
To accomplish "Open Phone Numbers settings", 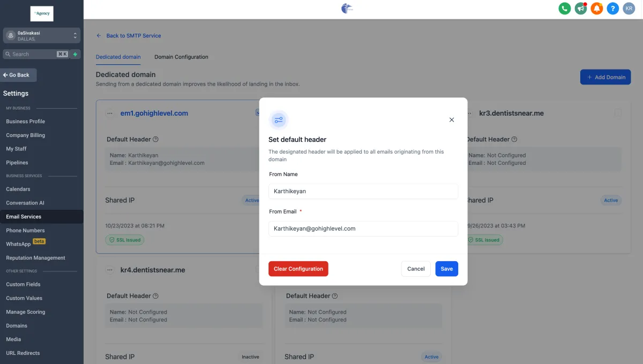I will (25, 231).
